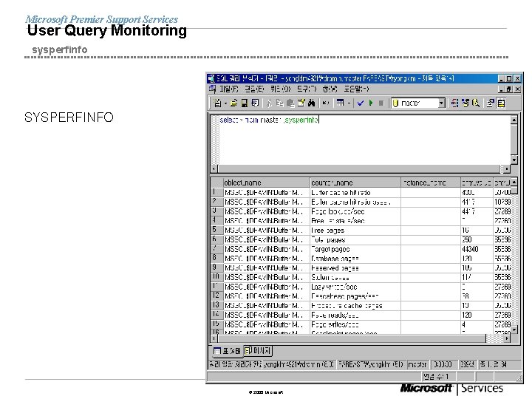Select the 'Page lookups/sec' cell

click(355, 211)
